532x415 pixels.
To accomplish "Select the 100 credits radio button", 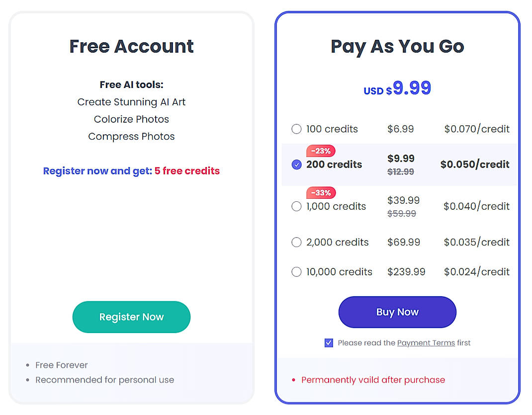I will pyautogui.click(x=296, y=129).
